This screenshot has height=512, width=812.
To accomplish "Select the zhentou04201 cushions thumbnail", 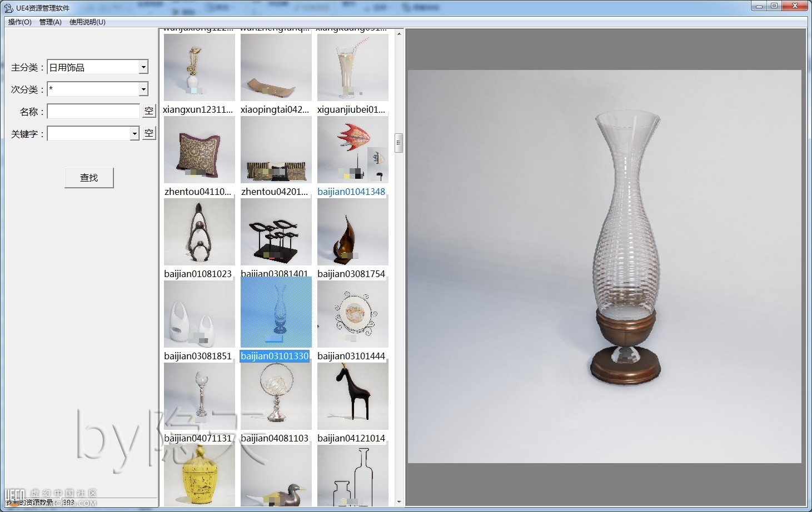I will coord(276,149).
